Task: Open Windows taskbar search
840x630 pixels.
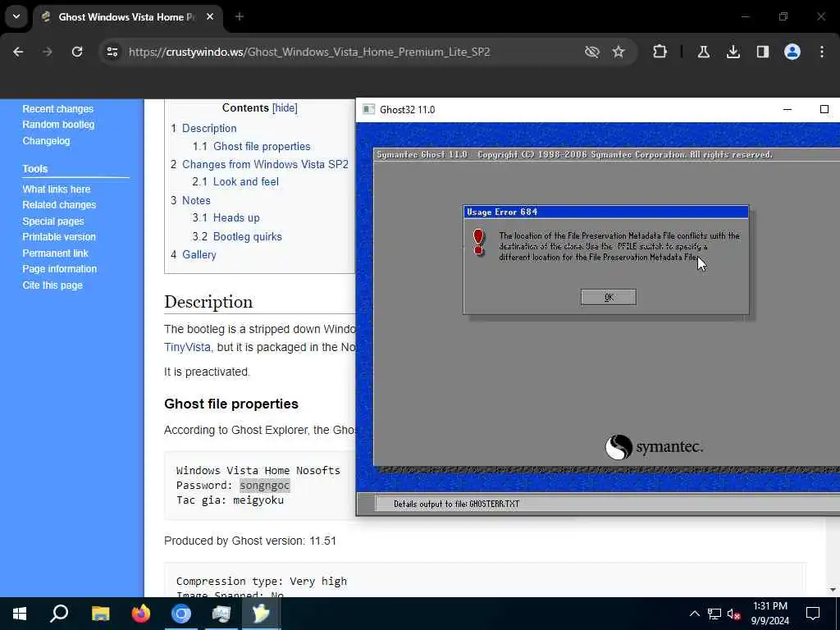Action: pos(59,614)
